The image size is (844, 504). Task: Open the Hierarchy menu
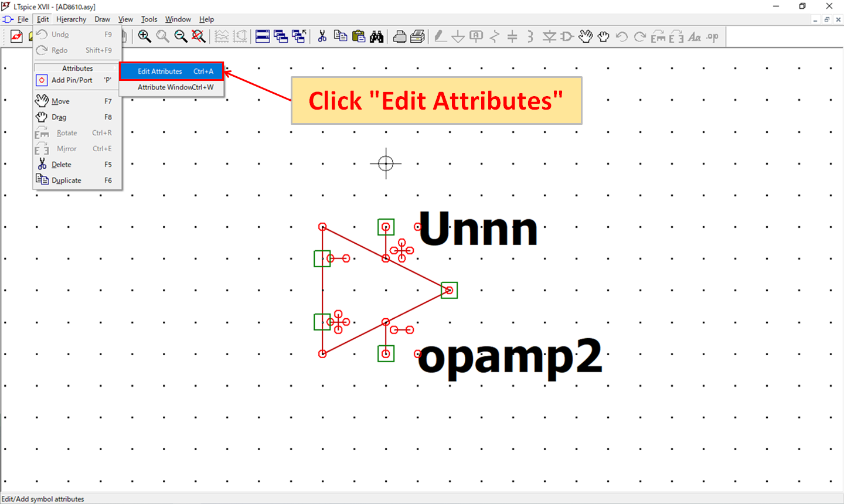coord(71,19)
